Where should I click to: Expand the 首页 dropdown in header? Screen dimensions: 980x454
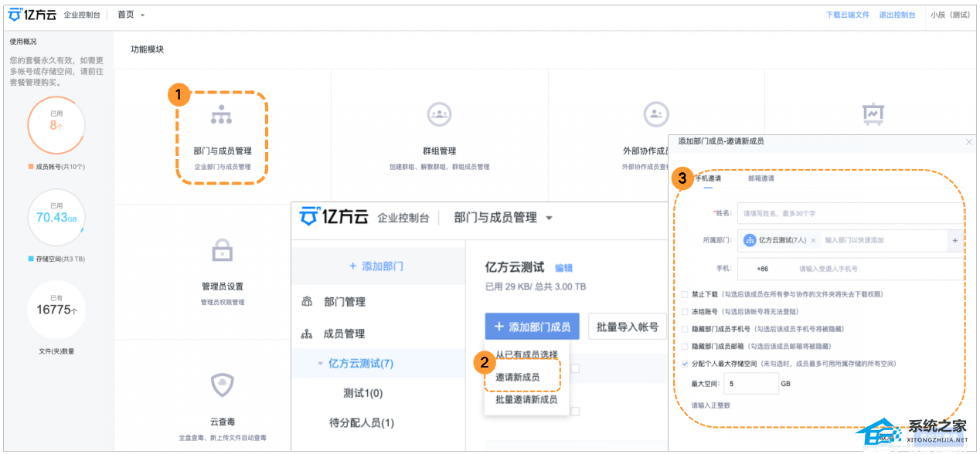coord(142,15)
